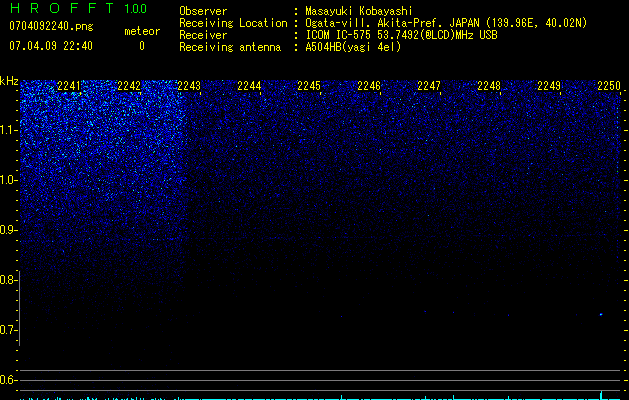Click the 2249 time marker
Image resolution: width=629 pixels, height=400 pixels.
(x=549, y=86)
